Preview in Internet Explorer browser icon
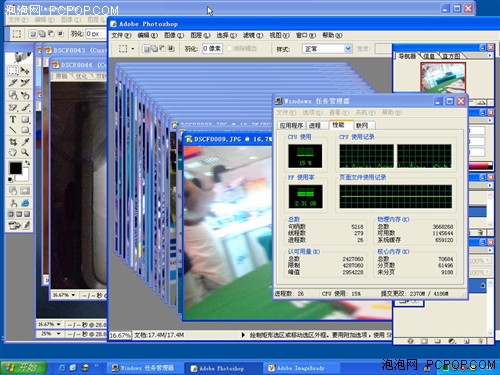 tap(25, 203)
